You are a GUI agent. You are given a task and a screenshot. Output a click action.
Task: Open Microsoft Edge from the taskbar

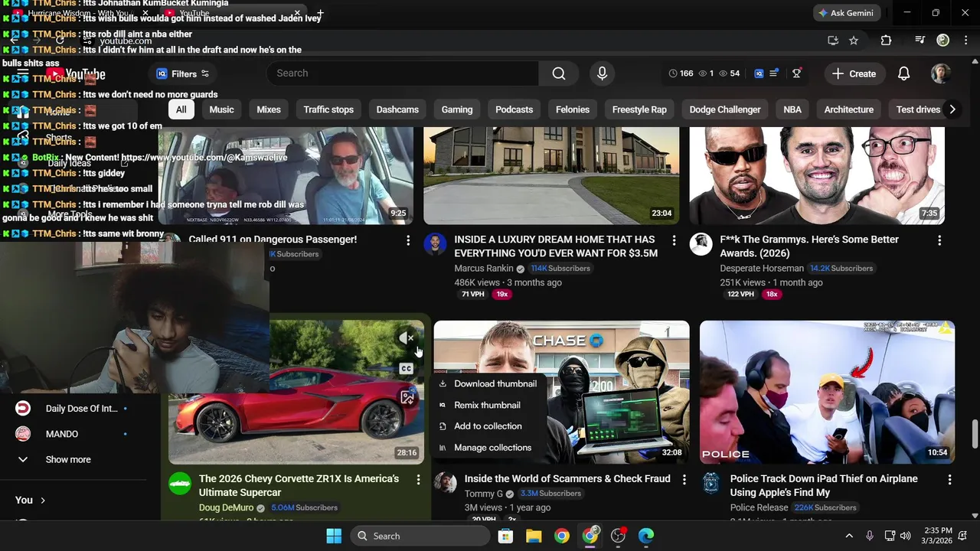pos(646,536)
